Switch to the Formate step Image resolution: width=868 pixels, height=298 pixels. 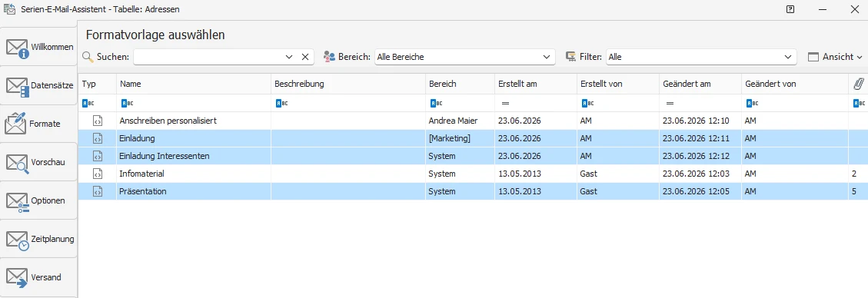click(x=38, y=124)
